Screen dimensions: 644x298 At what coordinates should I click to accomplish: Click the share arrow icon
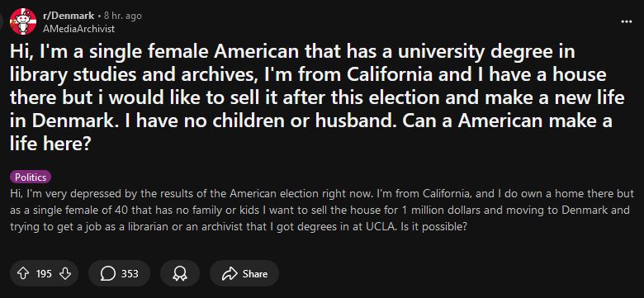[x=230, y=274]
